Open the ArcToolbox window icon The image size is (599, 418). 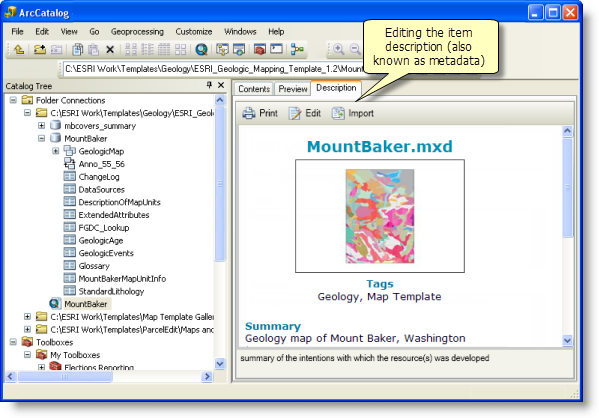tap(260, 49)
